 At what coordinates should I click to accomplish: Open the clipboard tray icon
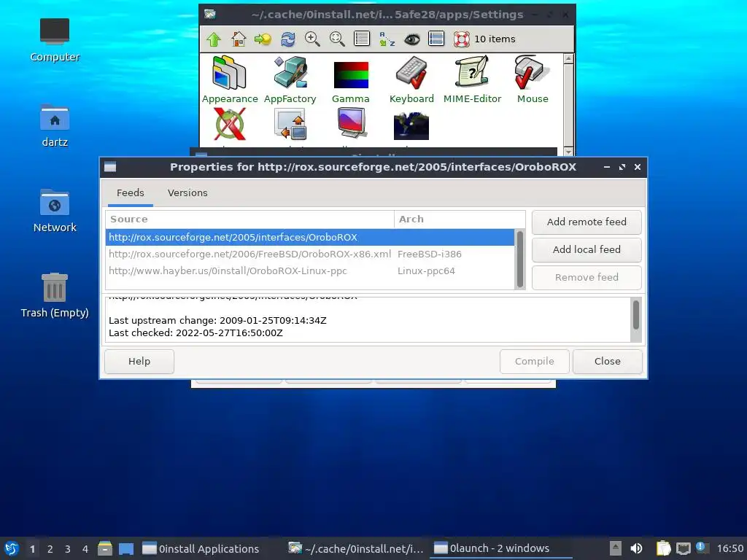(663, 548)
